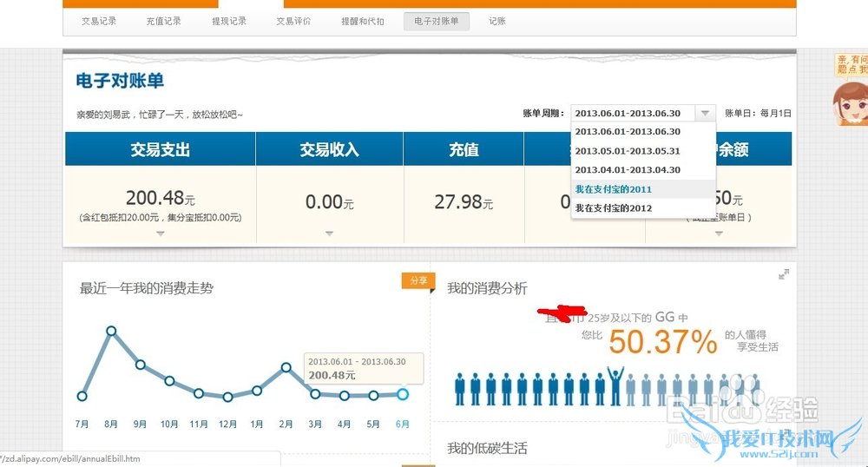Image resolution: width=868 pixels, height=467 pixels.
Task: Select the 提醒和代扣 tab
Action: pos(362,21)
